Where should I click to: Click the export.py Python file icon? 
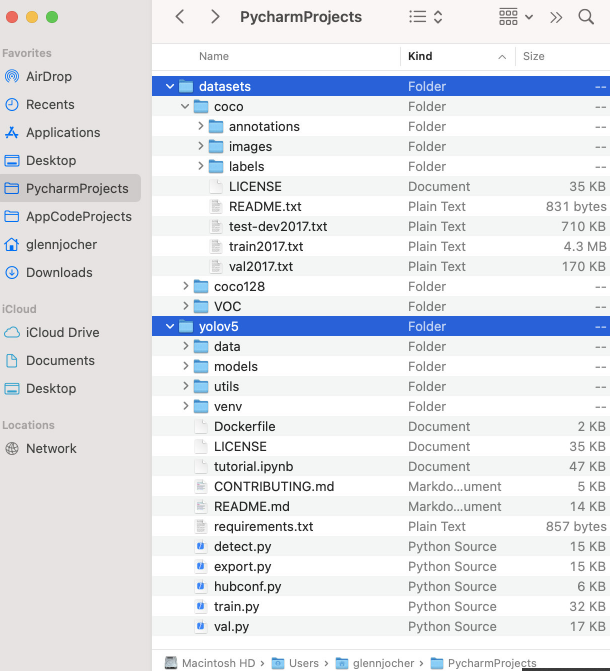[200, 567]
